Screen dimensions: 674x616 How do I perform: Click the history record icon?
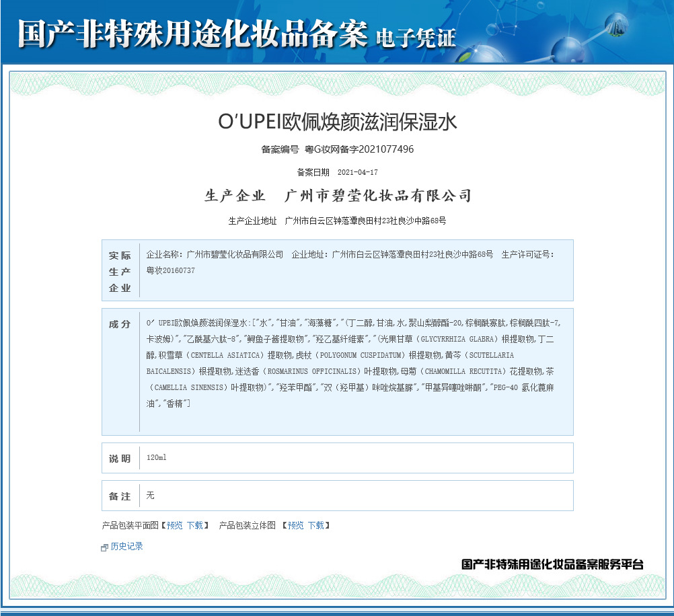[104, 547]
